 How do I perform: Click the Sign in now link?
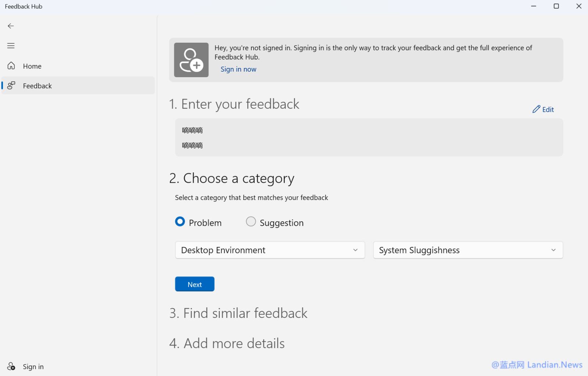click(x=239, y=69)
